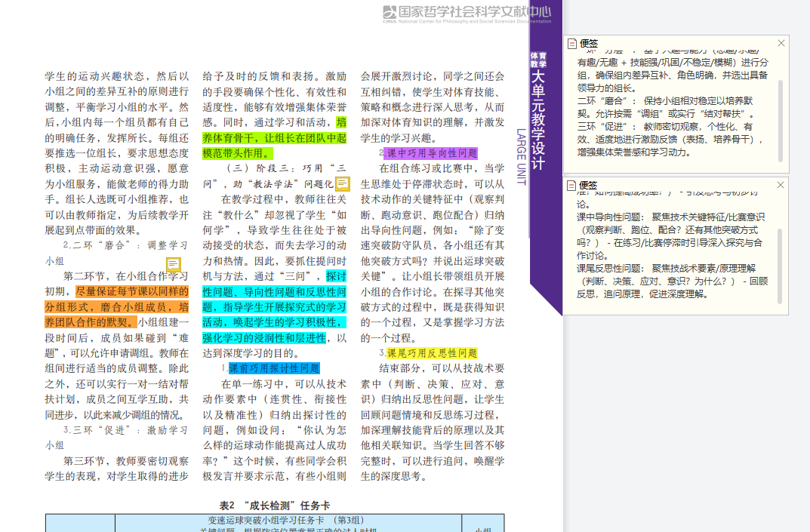Click the vertical "LARGE UNIT" label
Image resolution: width=810 pixels, height=532 pixels.
(521, 156)
